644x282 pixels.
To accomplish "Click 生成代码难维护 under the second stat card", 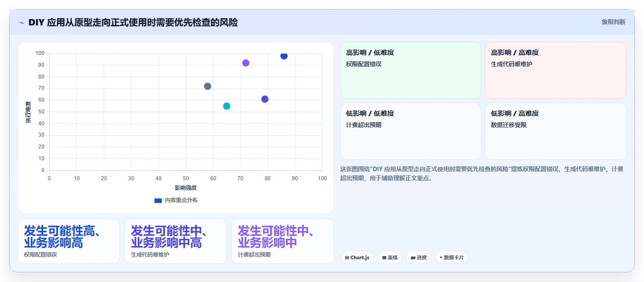I will (x=150, y=255).
